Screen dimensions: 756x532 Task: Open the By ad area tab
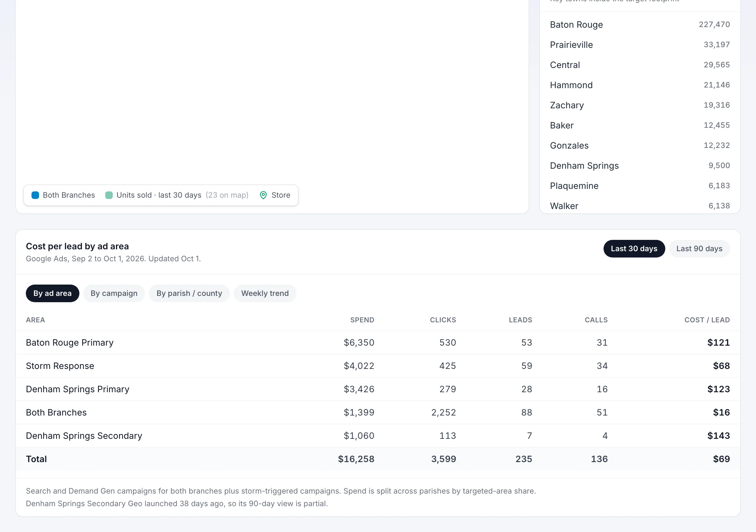click(x=52, y=293)
